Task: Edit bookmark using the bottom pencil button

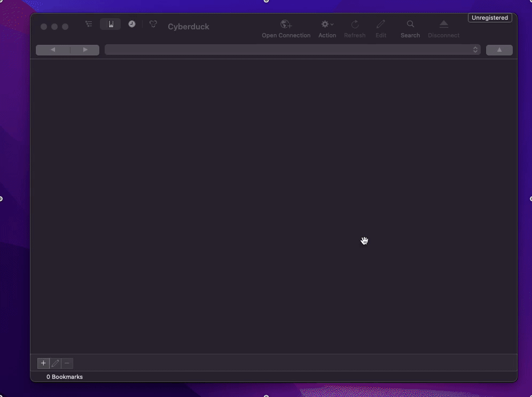Action: point(56,363)
